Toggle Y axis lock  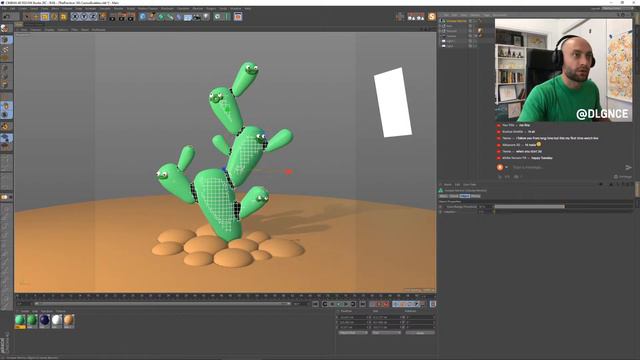click(x=84, y=17)
